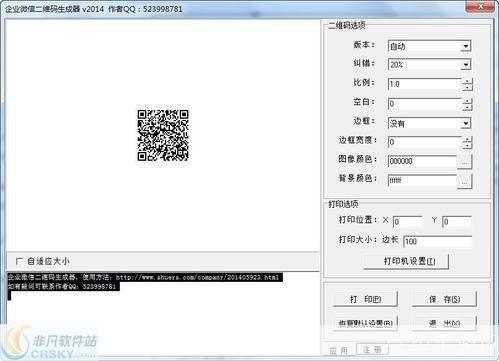Click the 打印(P) print button
Image resolution: width=499 pixels, height=361 pixels.
click(x=365, y=299)
